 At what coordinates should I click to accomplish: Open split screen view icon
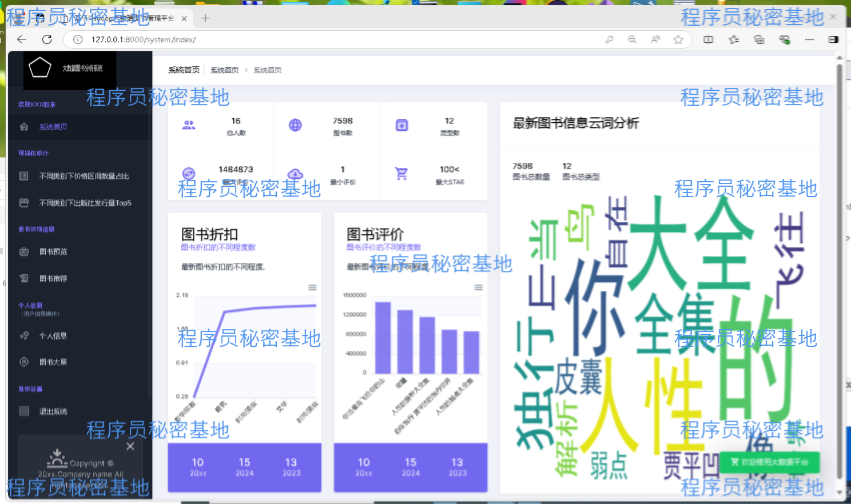click(x=708, y=39)
